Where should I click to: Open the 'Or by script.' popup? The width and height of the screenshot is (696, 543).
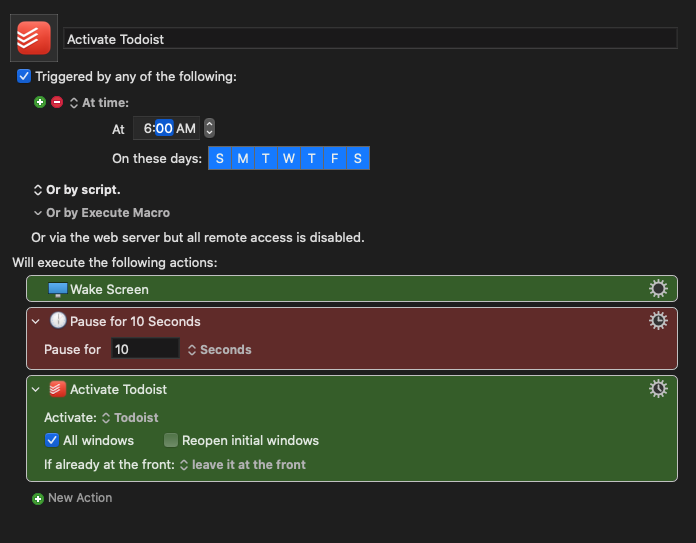pos(77,190)
